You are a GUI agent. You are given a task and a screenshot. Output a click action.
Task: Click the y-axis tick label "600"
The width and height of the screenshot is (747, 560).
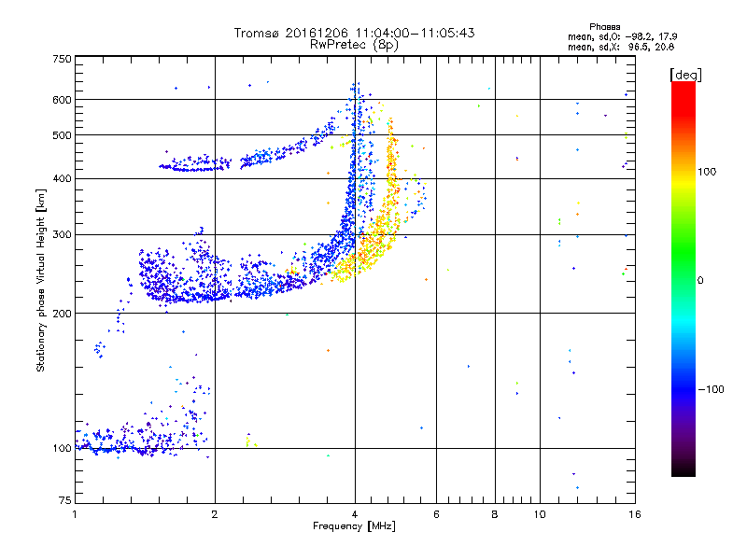[x=63, y=100]
